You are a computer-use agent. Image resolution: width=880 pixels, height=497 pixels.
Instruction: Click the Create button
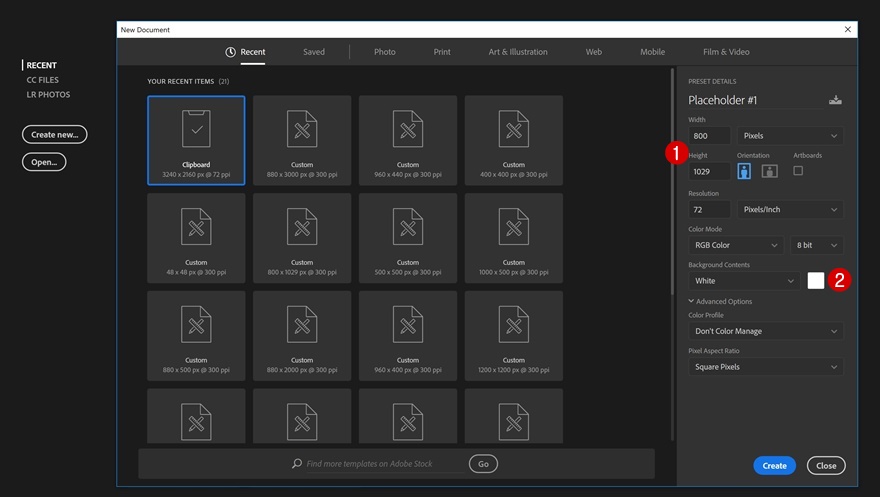click(774, 466)
